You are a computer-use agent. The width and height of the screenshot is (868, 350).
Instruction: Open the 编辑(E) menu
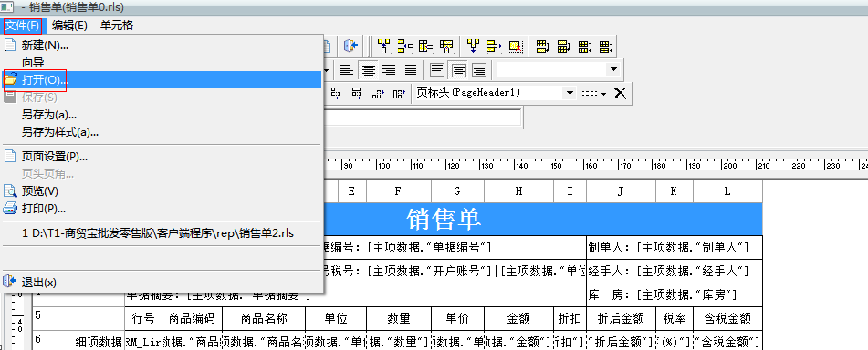[69, 25]
